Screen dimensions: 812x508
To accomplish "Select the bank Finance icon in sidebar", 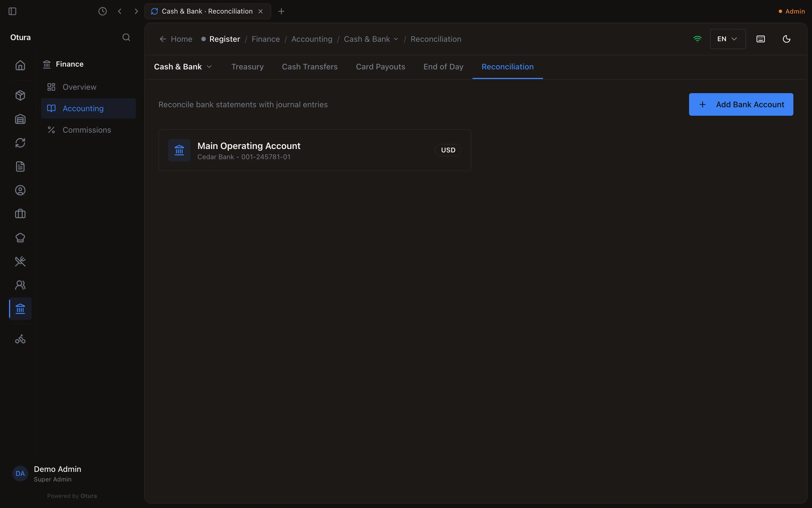I will [x=20, y=309].
